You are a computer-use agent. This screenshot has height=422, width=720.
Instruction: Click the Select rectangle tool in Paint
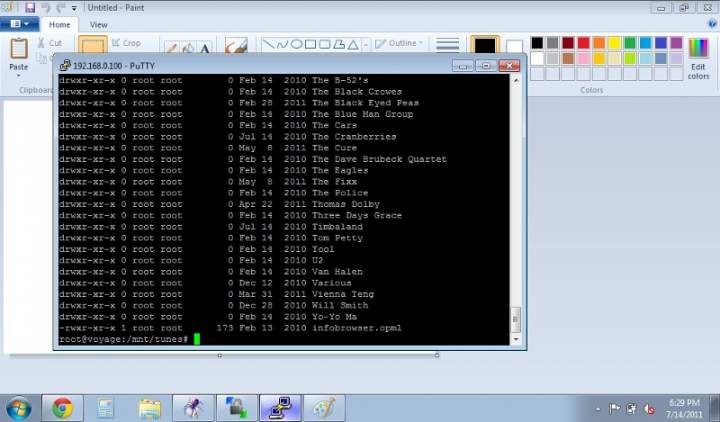pos(93,45)
